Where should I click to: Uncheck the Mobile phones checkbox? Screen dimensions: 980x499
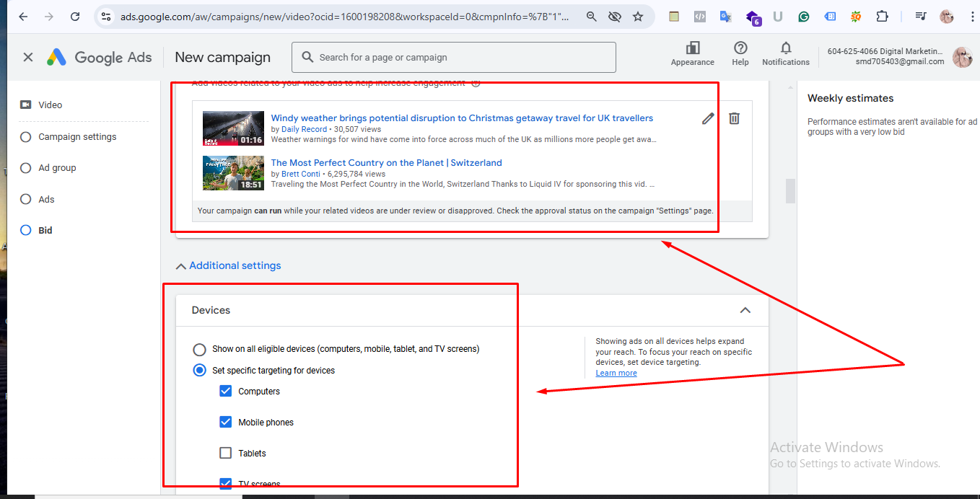click(226, 422)
